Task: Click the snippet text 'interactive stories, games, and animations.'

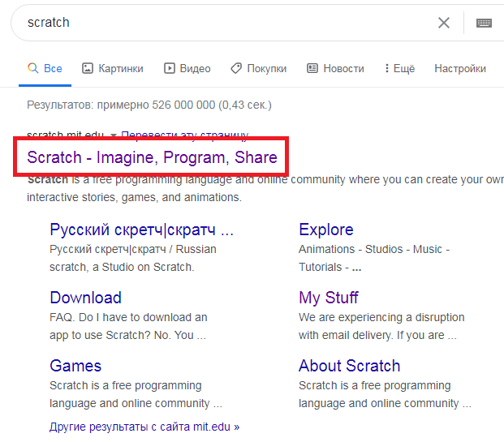Action: [x=135, y=197]
